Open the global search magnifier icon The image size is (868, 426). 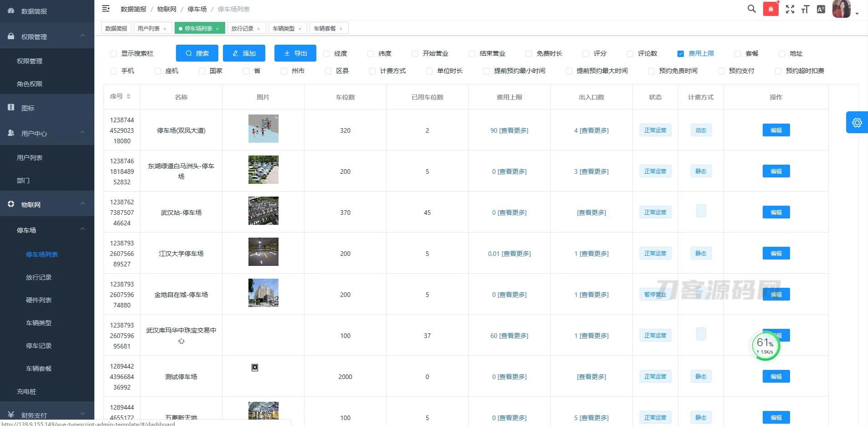(x=751, y=9)
